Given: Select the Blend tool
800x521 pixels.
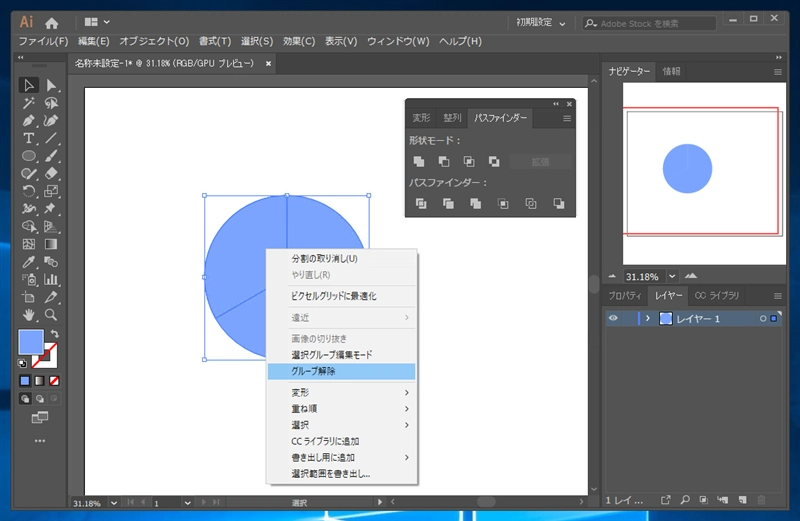Looking at the screenshot, I should tap(51, 262).
